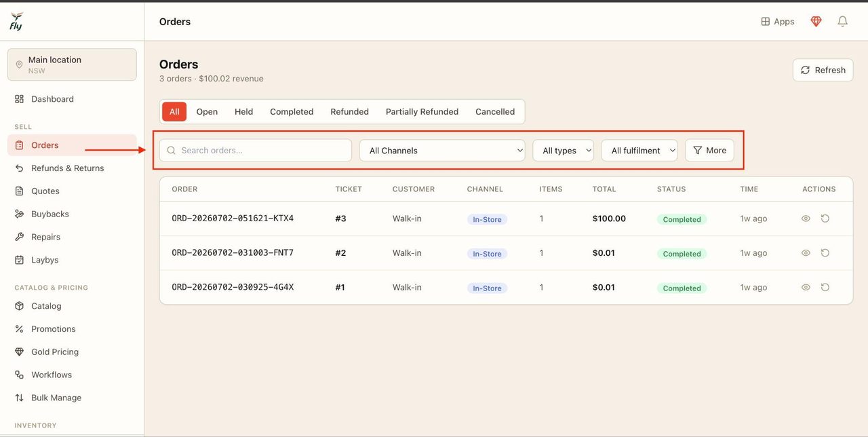Screen dimensions: 868x437
Task: Click the Buybacks hand icon
Action: click(x=19, y=214)
